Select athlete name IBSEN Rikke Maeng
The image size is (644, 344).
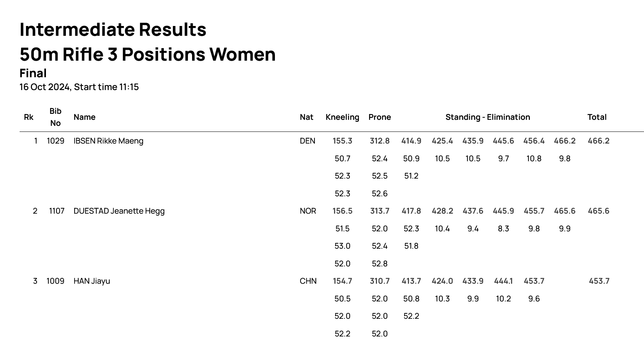tap(108, 141)
